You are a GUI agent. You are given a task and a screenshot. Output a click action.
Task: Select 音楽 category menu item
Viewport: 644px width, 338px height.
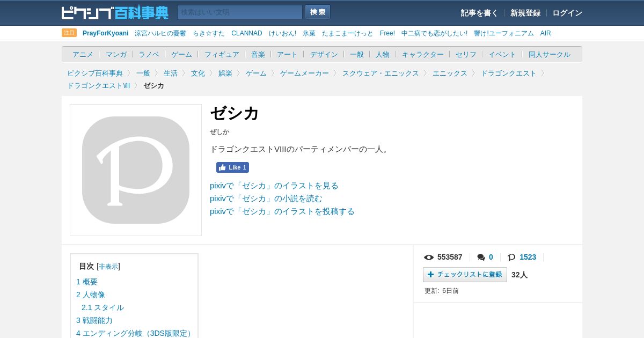258,54
